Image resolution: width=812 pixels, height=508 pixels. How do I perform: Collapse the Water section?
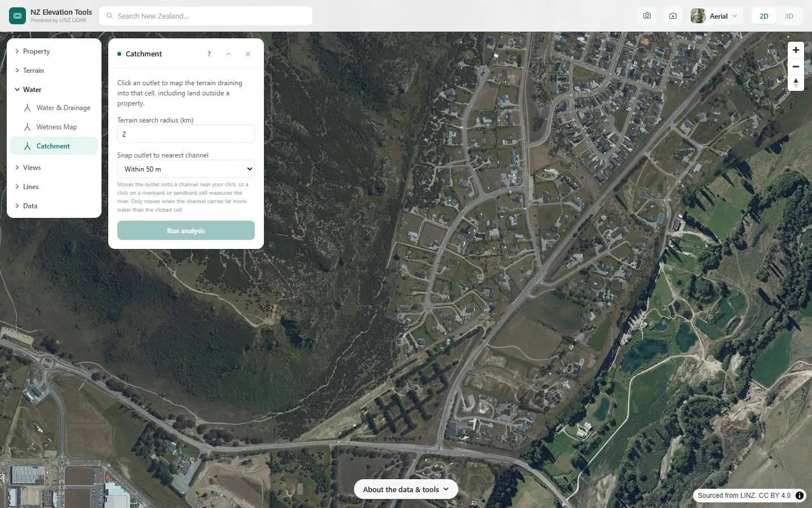[x=54, y=90]
